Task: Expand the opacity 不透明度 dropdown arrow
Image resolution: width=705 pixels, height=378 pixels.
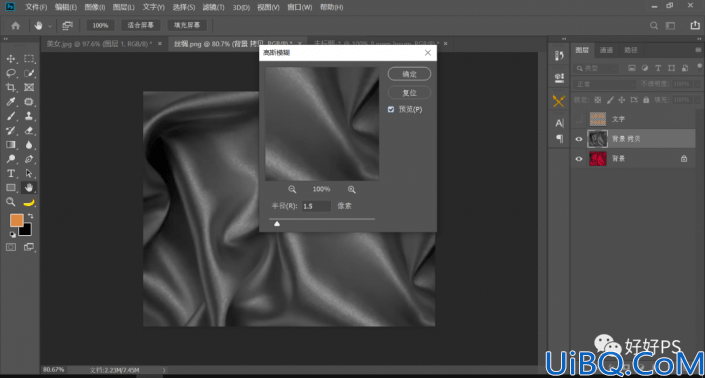Action: pyautogui.click(x=697, y=84)
